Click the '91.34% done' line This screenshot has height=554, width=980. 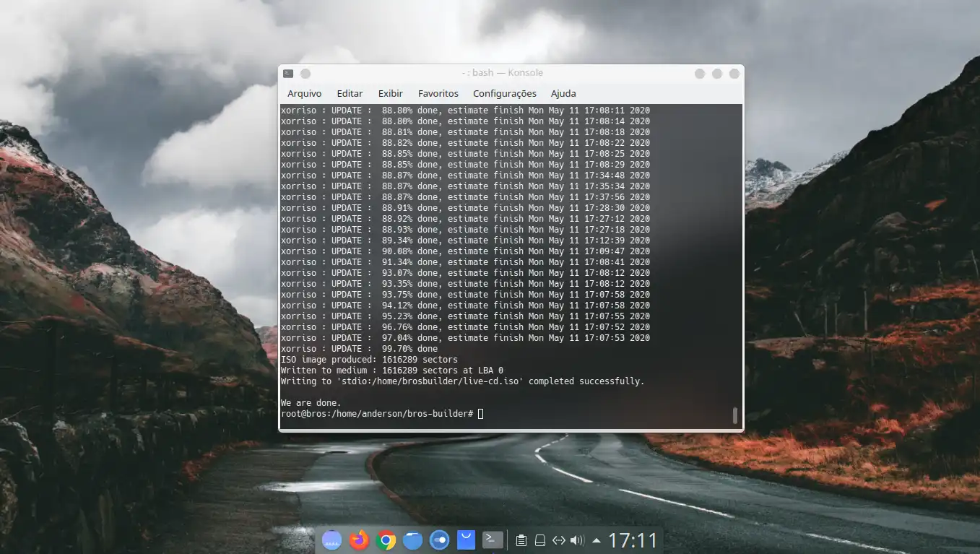click(465, 262)
